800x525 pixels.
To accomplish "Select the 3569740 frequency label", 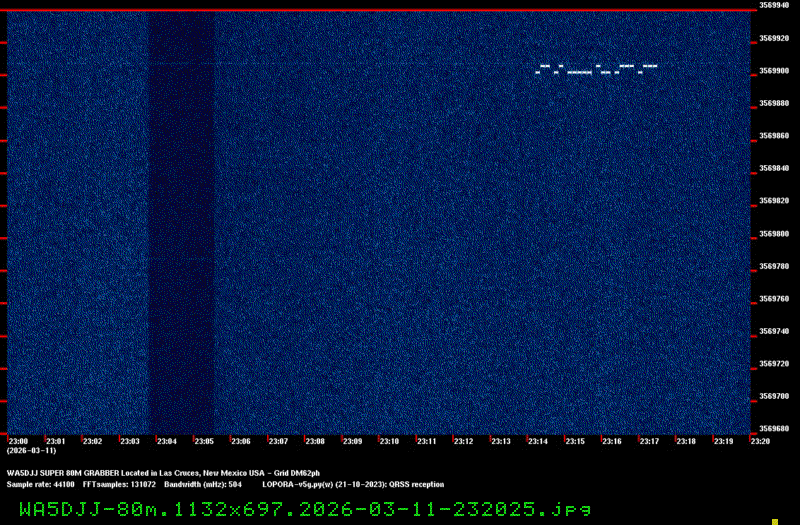I will [774, 331].
